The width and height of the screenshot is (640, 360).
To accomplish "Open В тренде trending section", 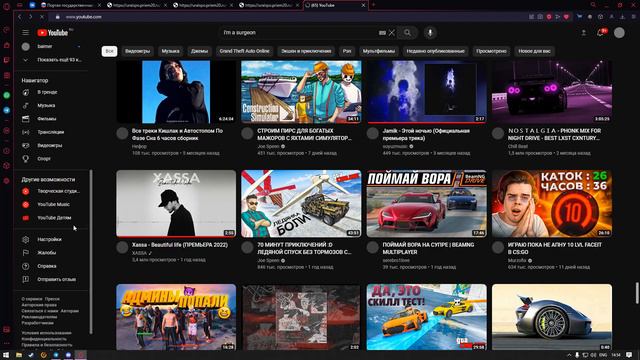I will click(51, 92).
